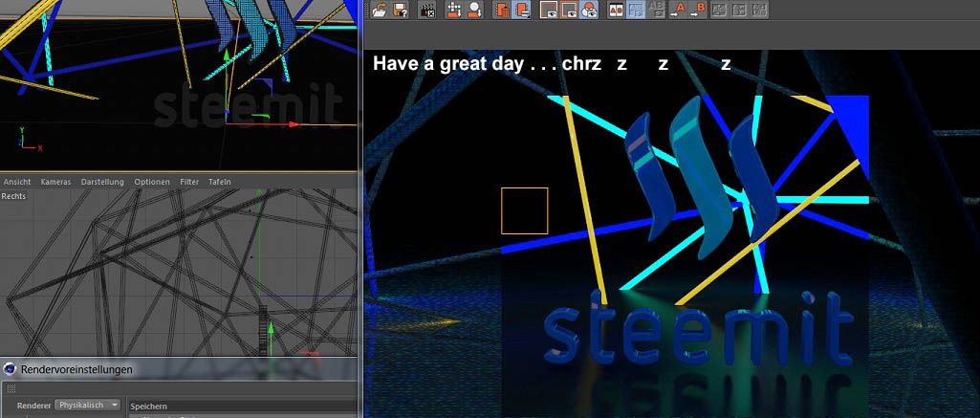Image resolution: width=980 pixels, height=418 pixels.
Task: Open an image with the folder icon
Action: click(379, 10)
